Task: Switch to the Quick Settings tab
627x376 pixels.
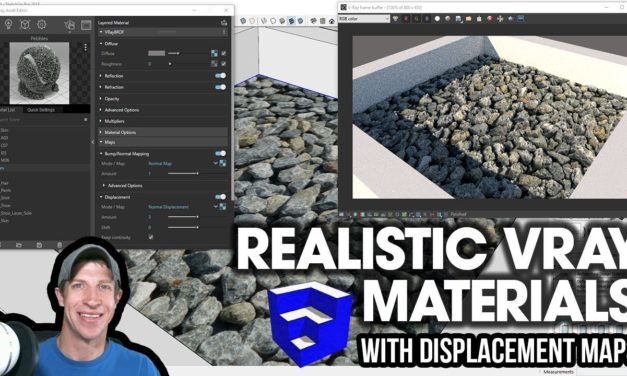Action: click(41, 110)
